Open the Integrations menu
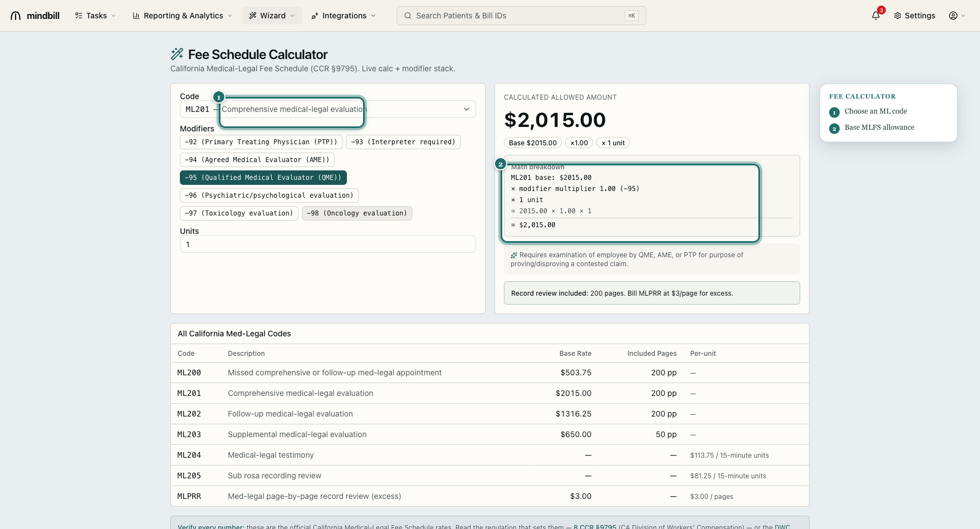Image resolution: width=980 pixels, height=529 pixels. tap(344, 16)
